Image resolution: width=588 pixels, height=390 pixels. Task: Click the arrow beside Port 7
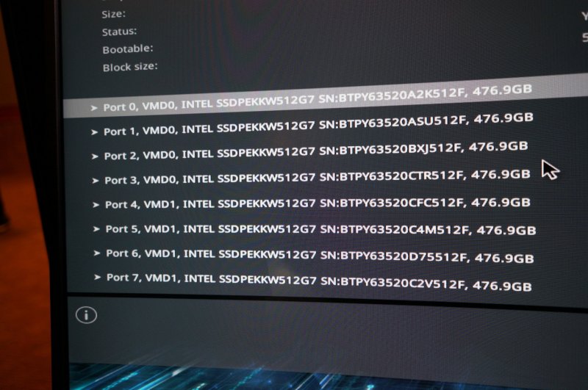coord(98,277)
